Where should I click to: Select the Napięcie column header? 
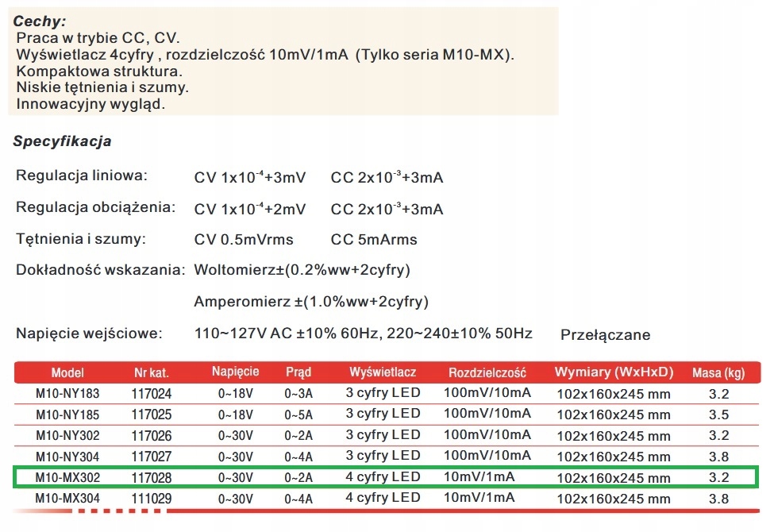pos(236,372)
